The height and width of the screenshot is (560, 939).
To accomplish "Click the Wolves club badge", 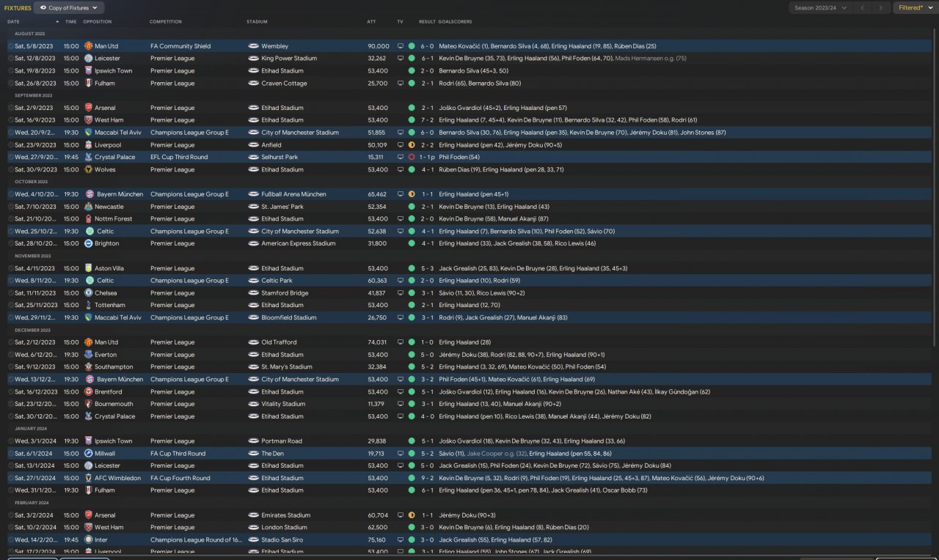I will click(88, 169).
